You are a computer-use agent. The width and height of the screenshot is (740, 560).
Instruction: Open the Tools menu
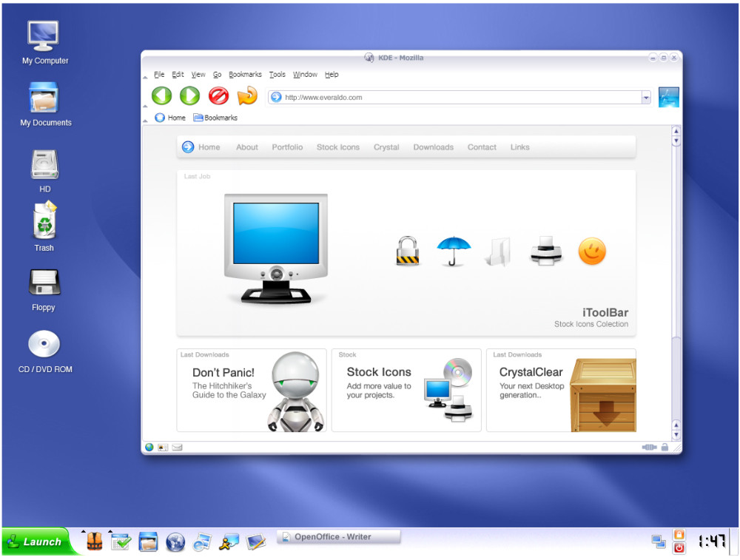click(277, 75)
